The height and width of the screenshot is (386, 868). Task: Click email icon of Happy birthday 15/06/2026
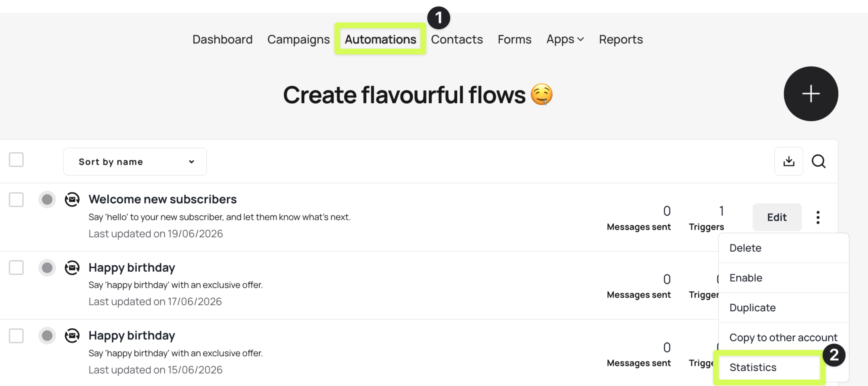(x=72, y=335)
